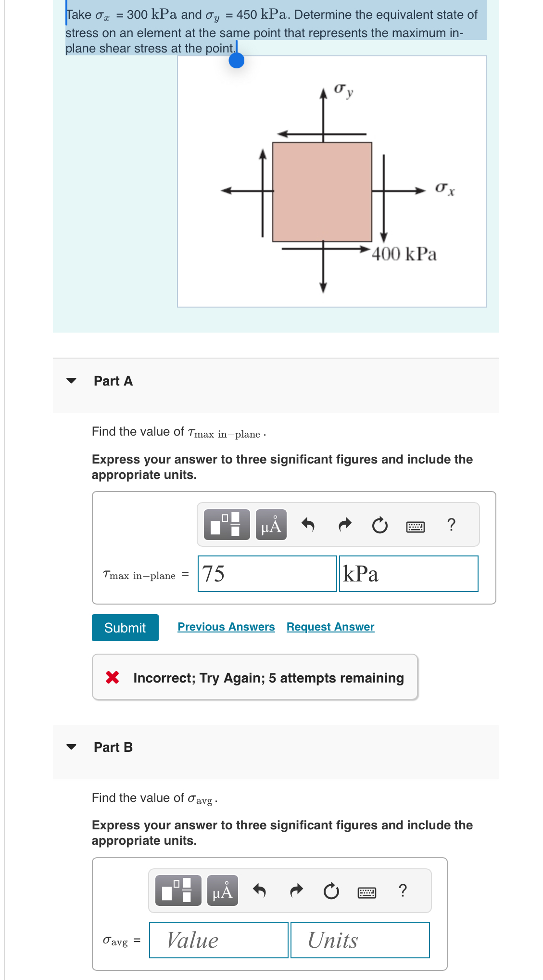Click the question mark help icon in Part A

coord(451,525)
